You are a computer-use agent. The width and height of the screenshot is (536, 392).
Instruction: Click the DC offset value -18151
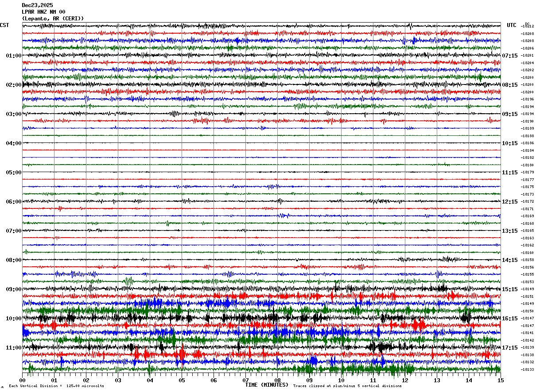[528, 296]
